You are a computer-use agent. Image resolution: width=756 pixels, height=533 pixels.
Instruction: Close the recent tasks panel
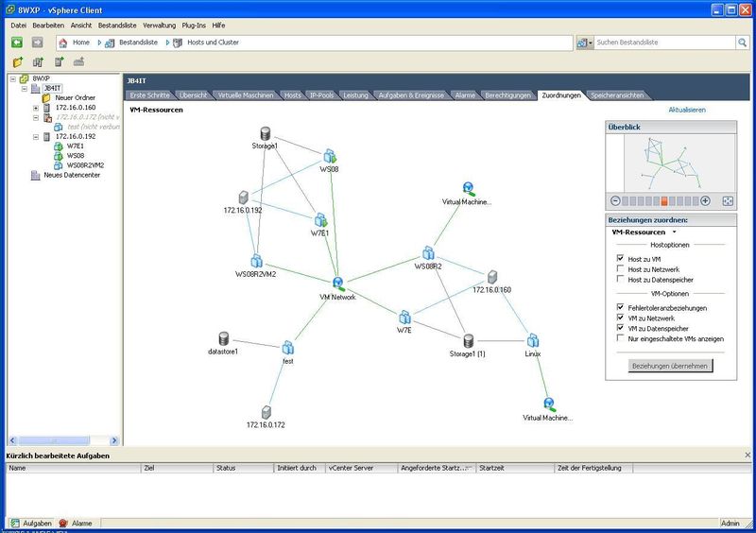pyautogui.click(x=747, y=455)
